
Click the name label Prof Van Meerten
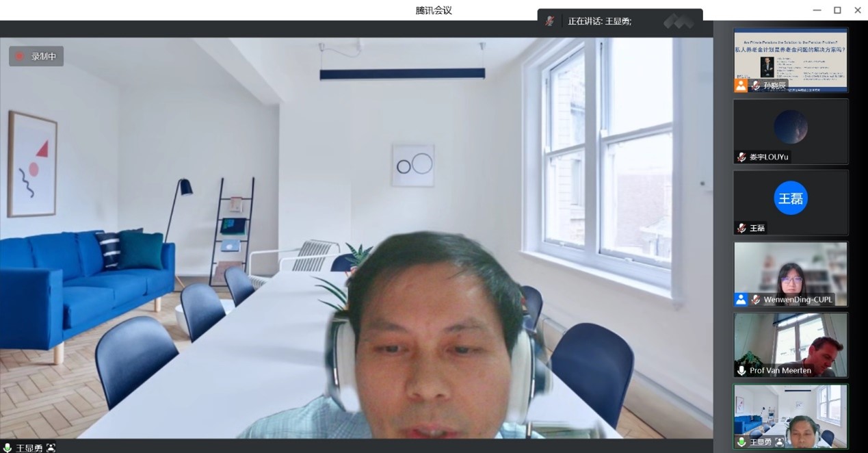click(x=780, y=370)
